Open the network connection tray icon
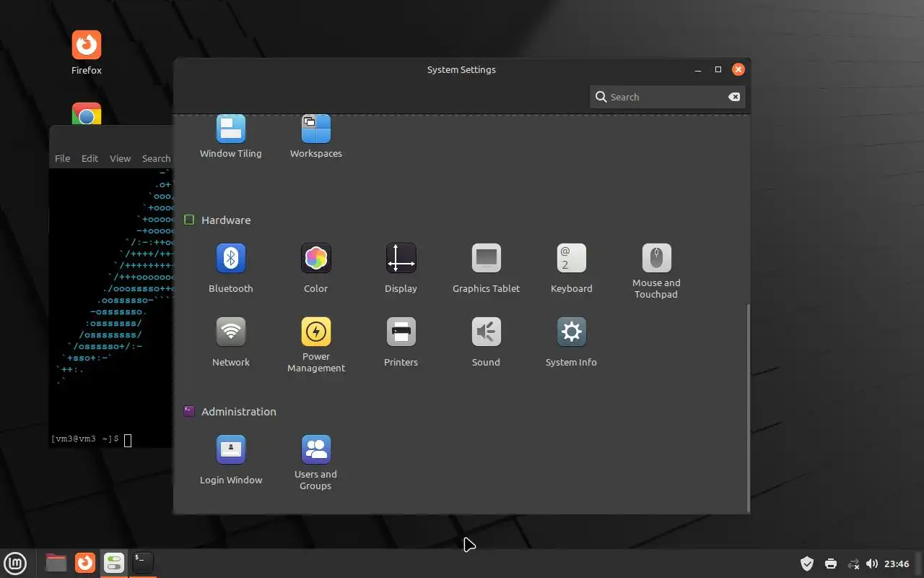Screen dimensions: 924x578 [853, 564]
